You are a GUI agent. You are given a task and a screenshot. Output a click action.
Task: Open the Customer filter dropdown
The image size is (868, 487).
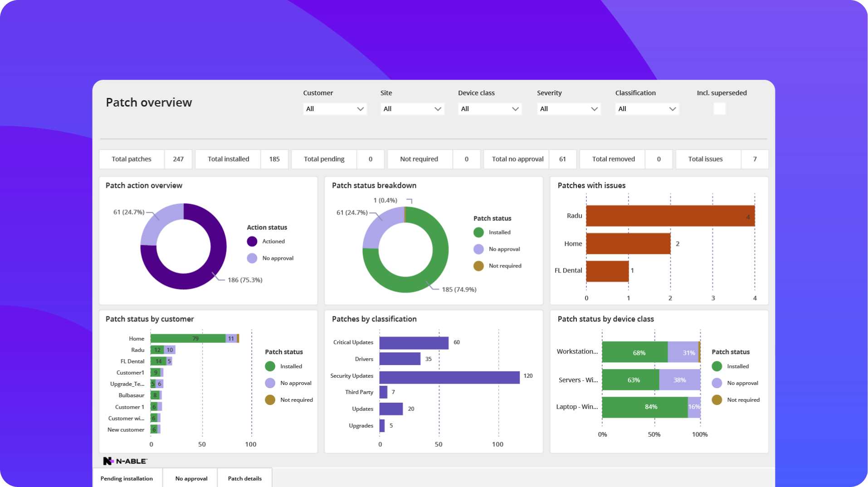335,109
